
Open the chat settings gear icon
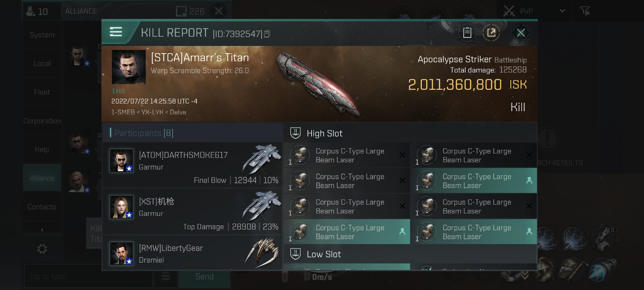pos(42,249)
